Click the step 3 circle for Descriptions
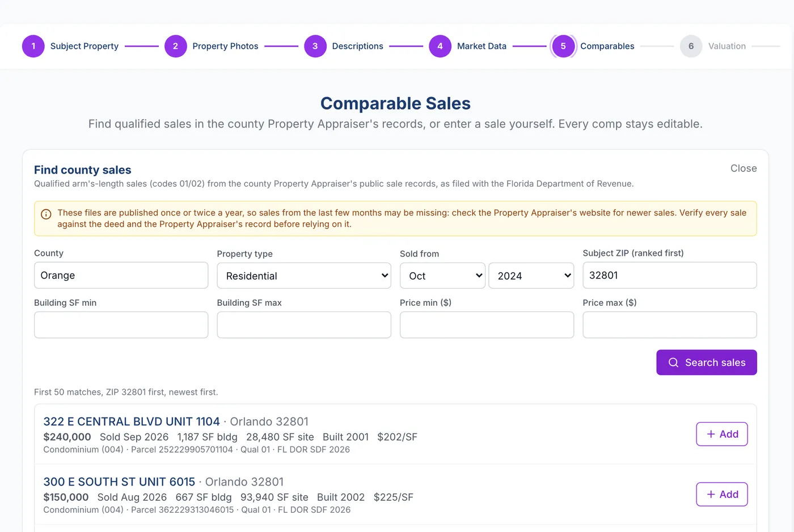 315,46
